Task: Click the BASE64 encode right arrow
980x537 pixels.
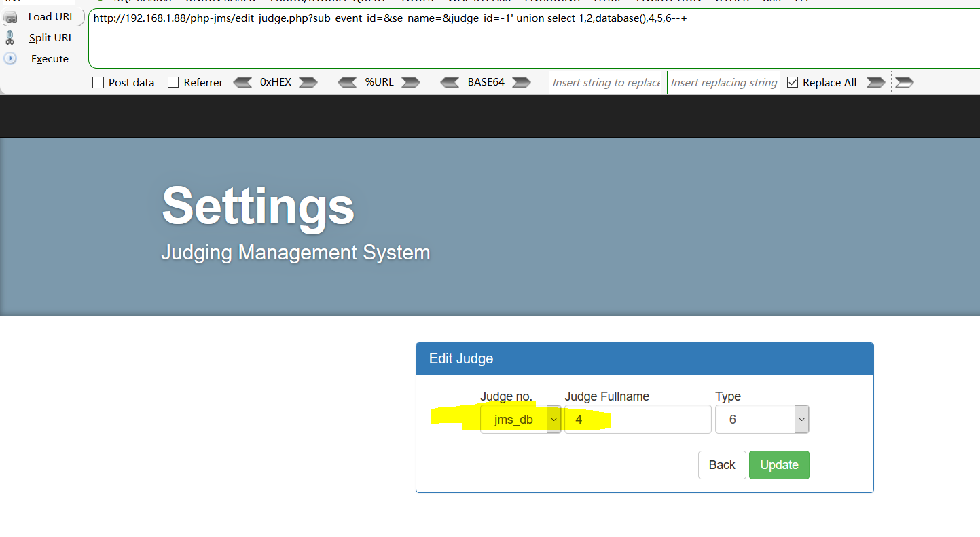Action: point(522,82)
